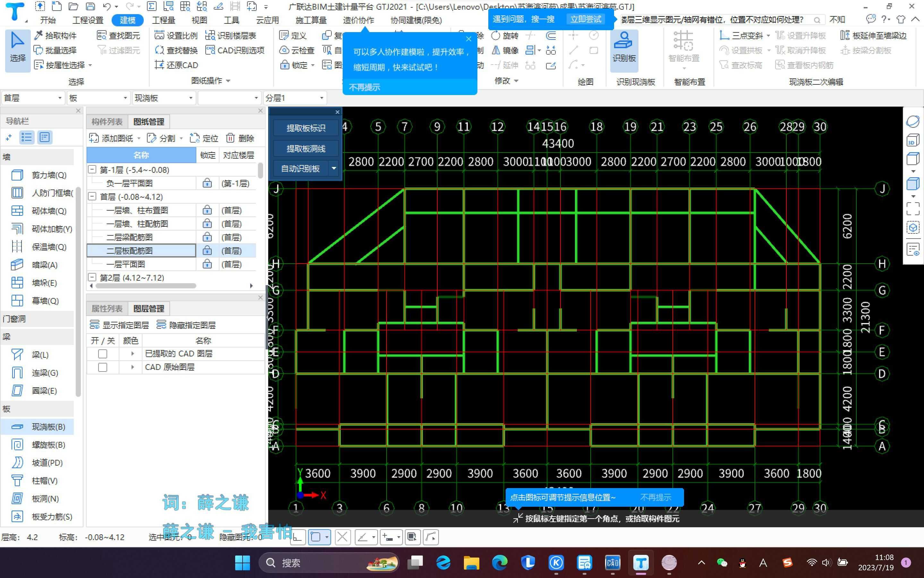Click 提取板标识 button

click(x=306, y=128)
